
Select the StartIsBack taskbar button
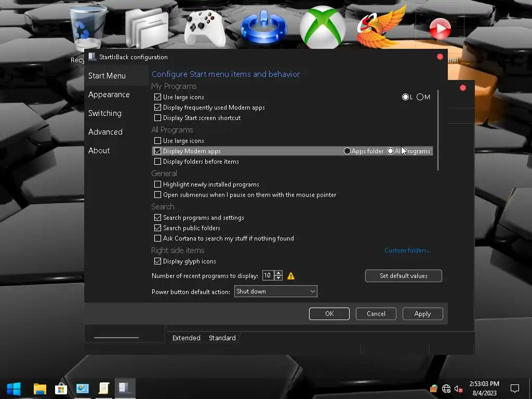click(125, 389)
